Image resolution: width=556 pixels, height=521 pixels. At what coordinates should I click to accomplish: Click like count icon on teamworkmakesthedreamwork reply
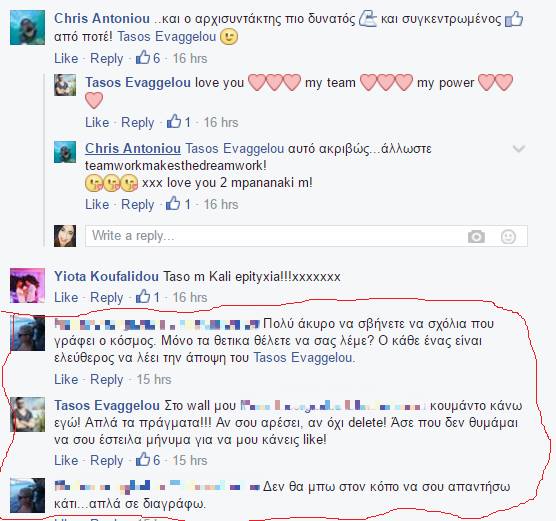click(x=179, y=204)
